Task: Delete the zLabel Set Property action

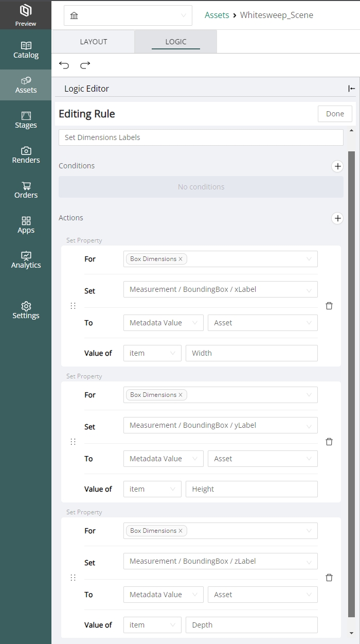Action: click(329, 578)
